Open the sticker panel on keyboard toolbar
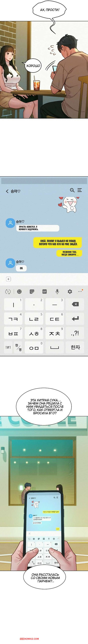The width and height of the screenshot is (88, 644). point(32,291)
